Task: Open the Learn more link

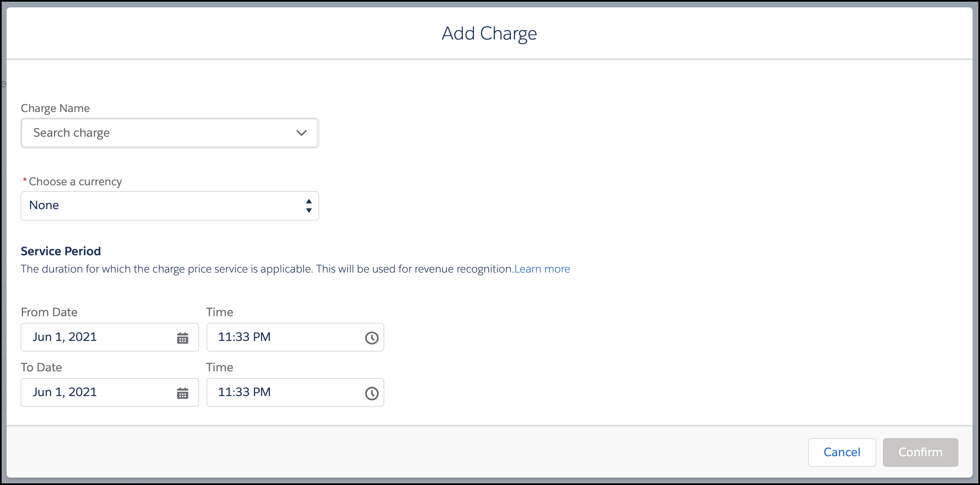Action: [542, 269]
